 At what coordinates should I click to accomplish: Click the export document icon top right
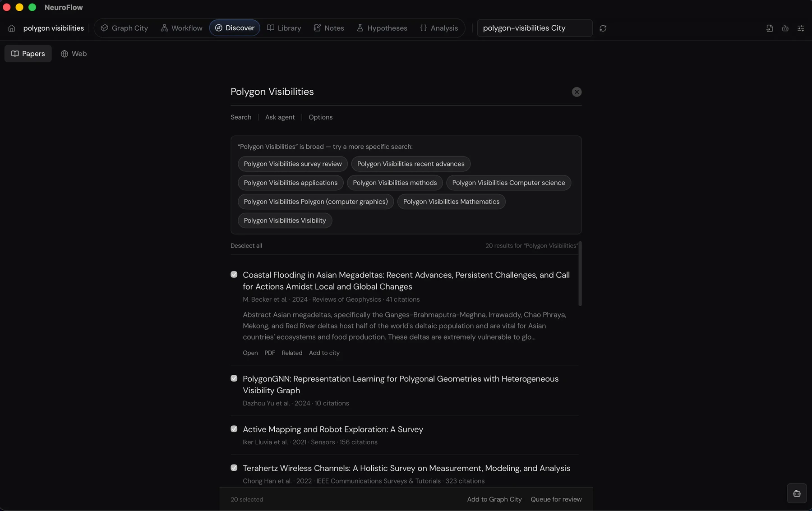tap(770, 28)
